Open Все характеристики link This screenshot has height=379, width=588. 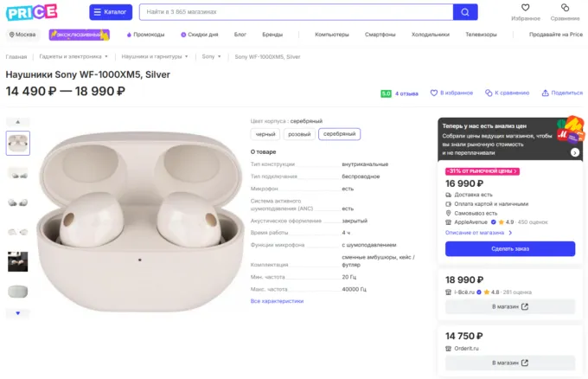[x=277, y=301]
